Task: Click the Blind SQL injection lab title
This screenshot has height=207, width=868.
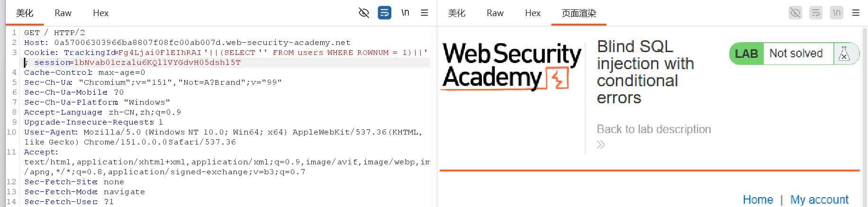Action: click(x=645, y=72)
